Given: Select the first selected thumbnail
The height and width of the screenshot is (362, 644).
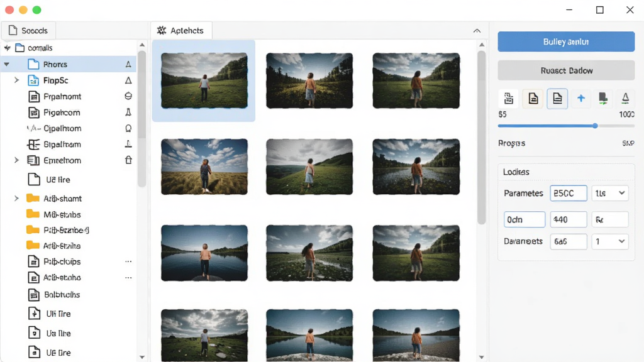Looking at the screenshot, I should pyautogui.click(x=204, y=80).
